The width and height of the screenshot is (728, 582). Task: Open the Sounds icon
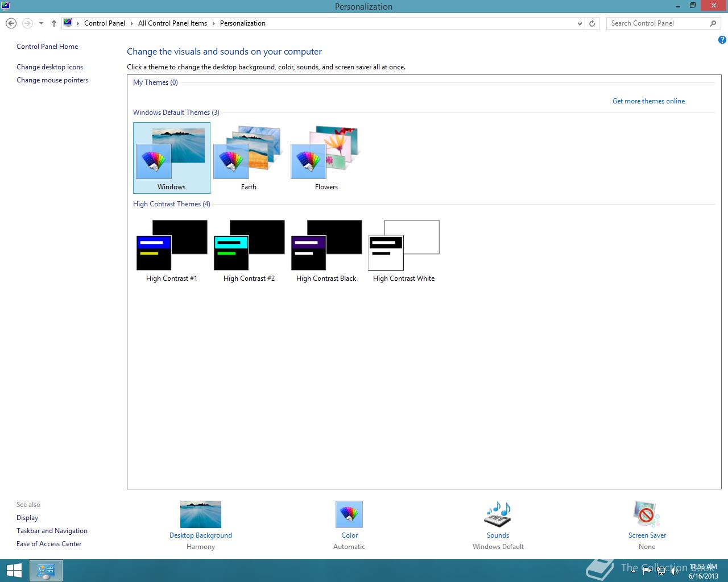[498, 514]
